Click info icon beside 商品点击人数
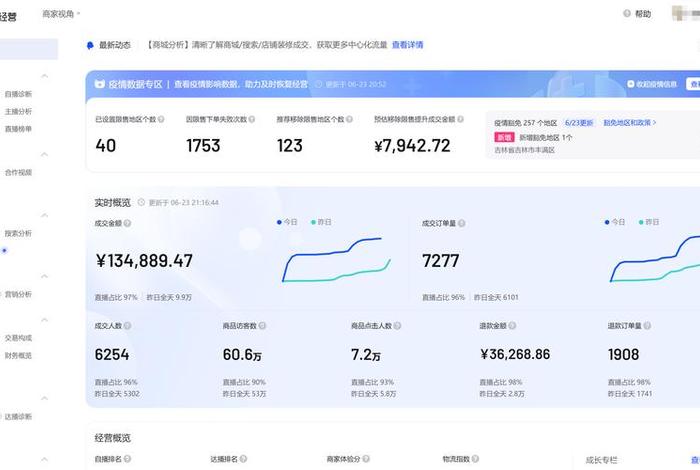The image size is (700, 470). (x=397, y=326)
